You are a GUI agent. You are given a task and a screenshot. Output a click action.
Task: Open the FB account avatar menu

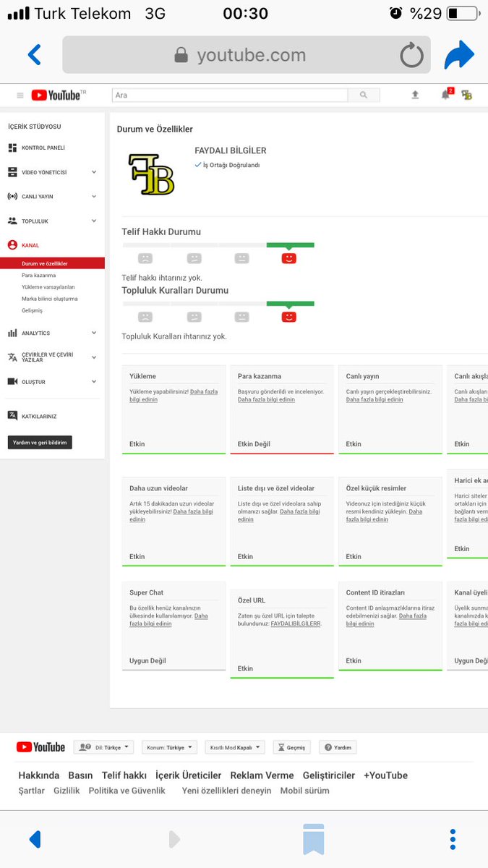[x=467, y=95]
